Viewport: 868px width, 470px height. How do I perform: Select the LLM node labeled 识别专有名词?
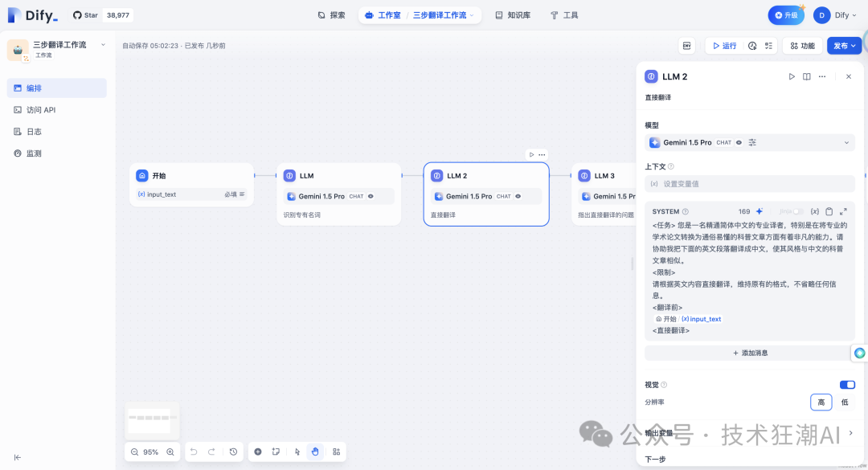(339, 194)
